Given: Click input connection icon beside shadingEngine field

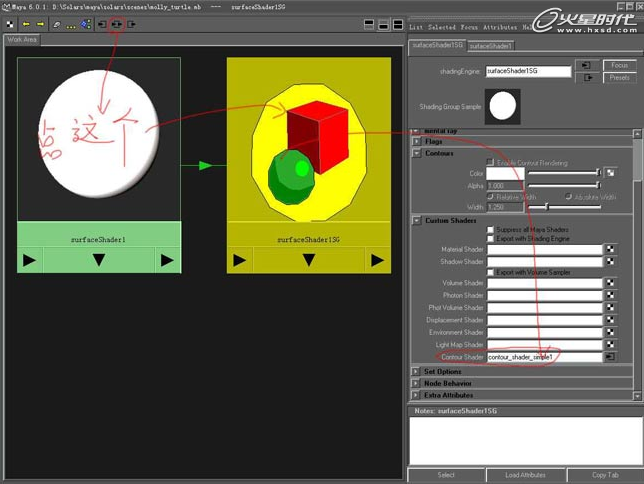Looking at the screenshot, I should (586, 65).
